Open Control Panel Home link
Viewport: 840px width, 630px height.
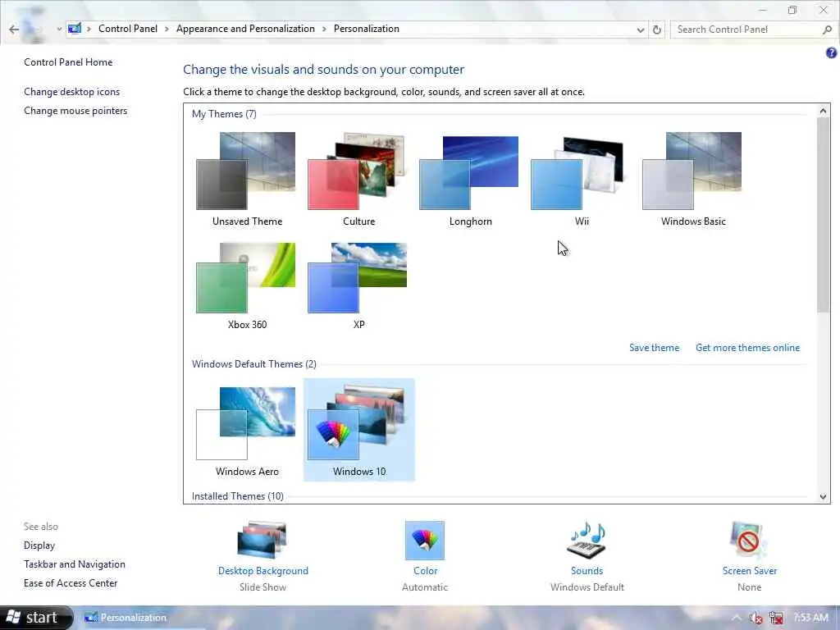[68, 62]
